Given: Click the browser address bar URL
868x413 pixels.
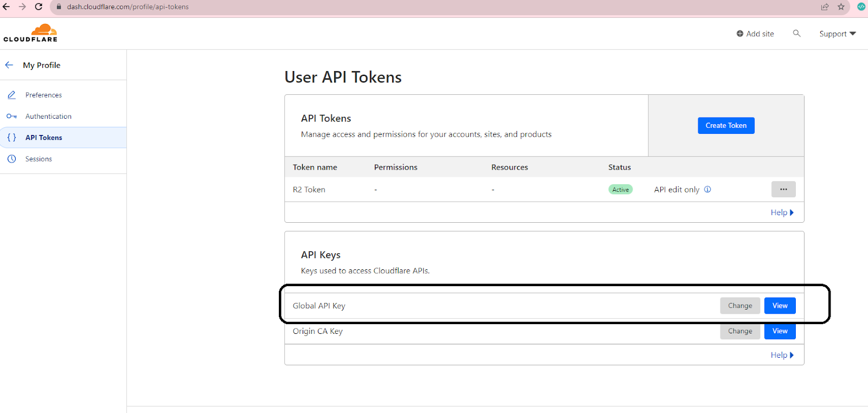Looking at the screenshot, I should (x=128, y=7).
